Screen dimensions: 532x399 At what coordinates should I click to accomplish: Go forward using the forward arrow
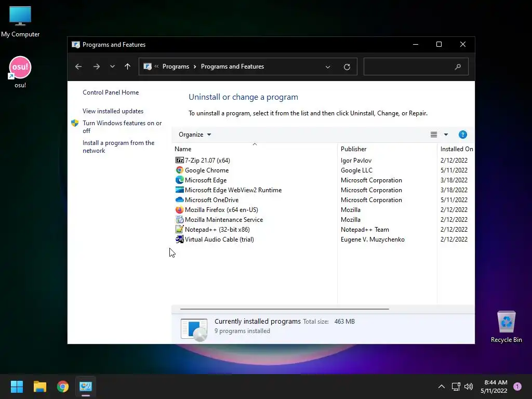coord(96,66)
